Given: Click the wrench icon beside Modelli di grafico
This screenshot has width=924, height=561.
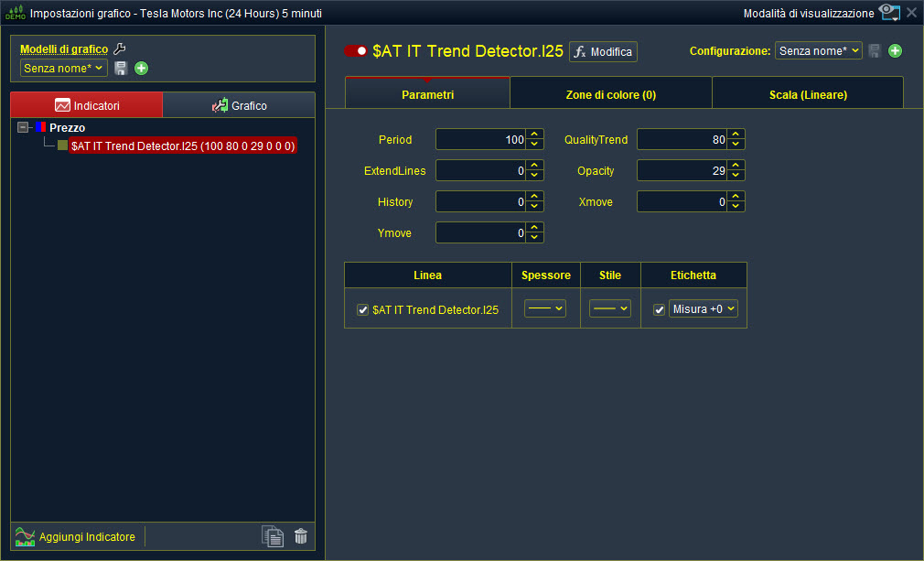Looking at the screenshot, I should pos(119,49).
